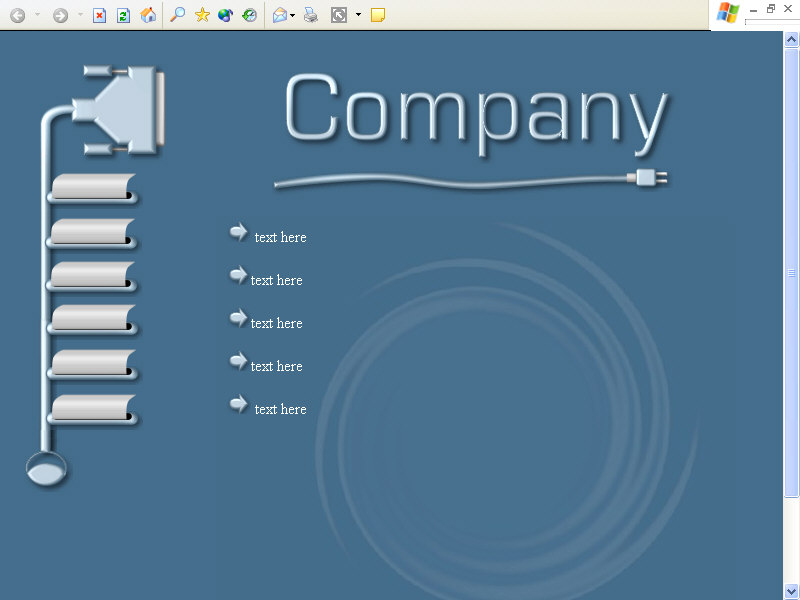
Task: Click the third blank sidebar nav button
Action: pos(92,276)
